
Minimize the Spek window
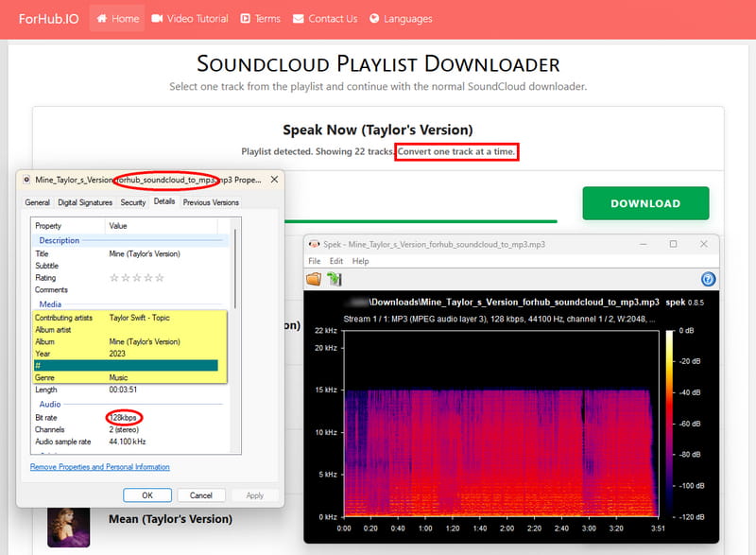(x=644, y=244)
